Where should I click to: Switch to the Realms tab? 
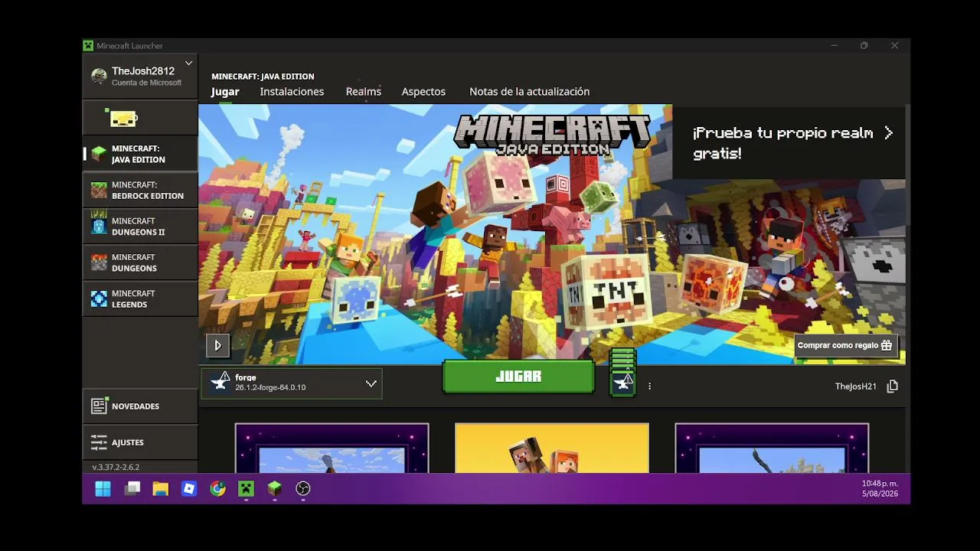tap(363, 92)
